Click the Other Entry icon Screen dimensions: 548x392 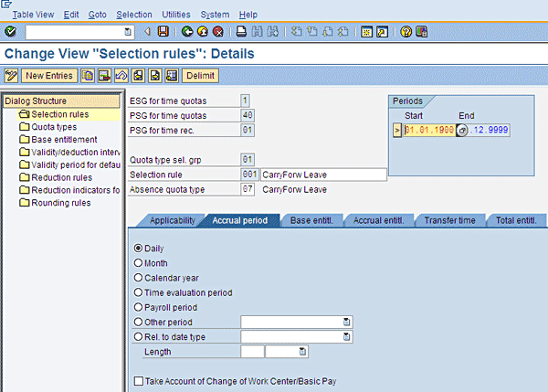click(x=172, y=76)
